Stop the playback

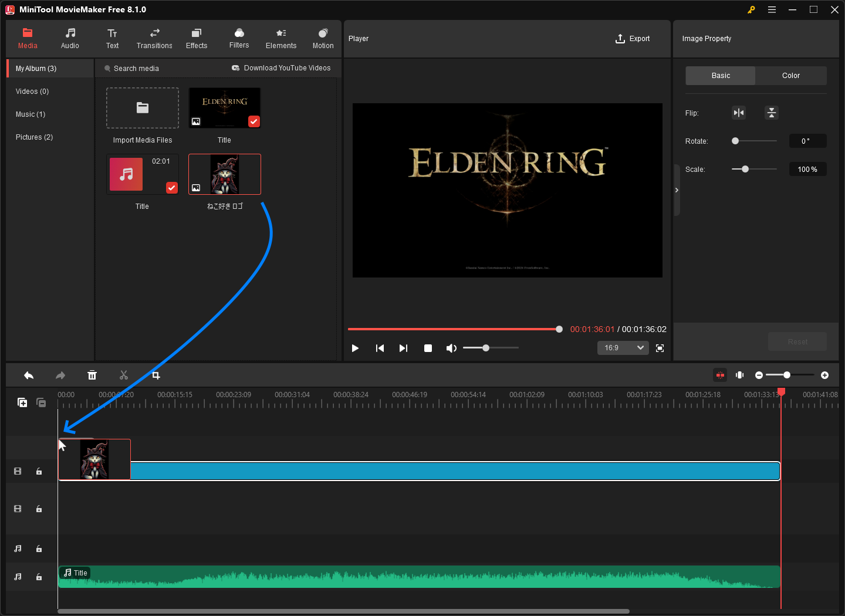(428, 348)
